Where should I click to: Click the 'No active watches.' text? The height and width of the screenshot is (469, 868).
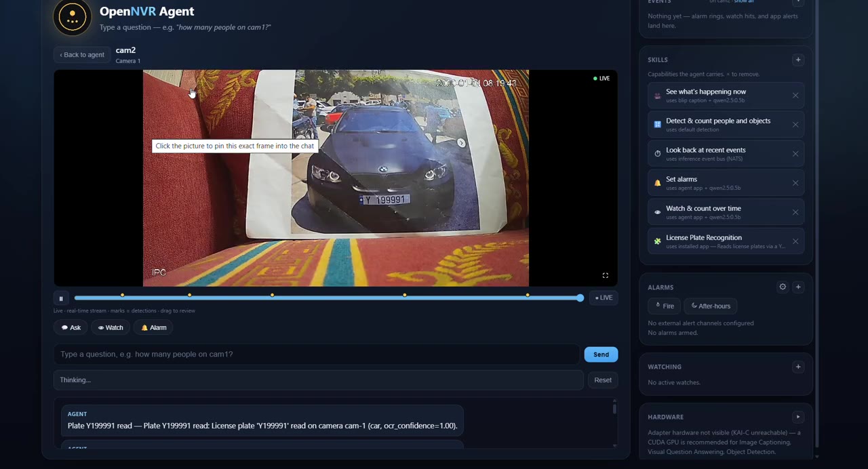pyautogui.click(x=674, y=383)
